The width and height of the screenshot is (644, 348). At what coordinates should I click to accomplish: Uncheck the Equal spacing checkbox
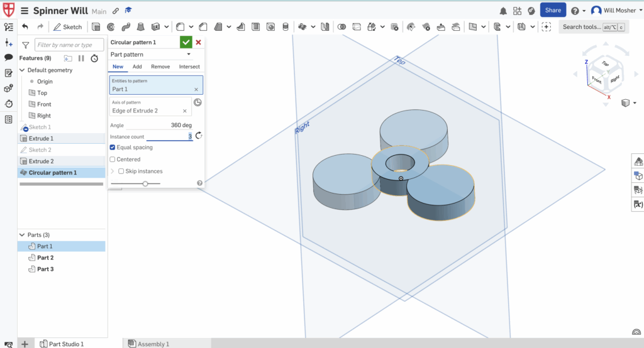[113, 148]
